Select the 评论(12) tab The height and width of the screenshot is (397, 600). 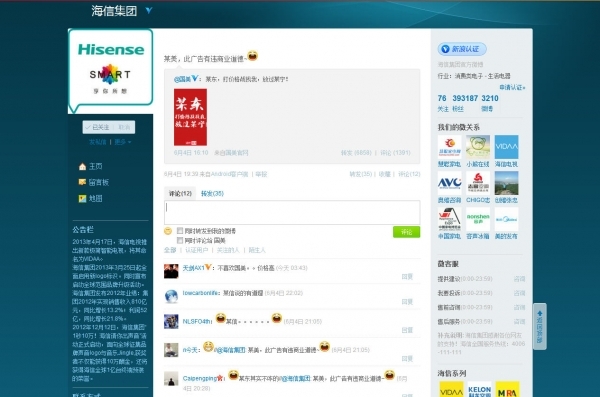pos(180,193)
